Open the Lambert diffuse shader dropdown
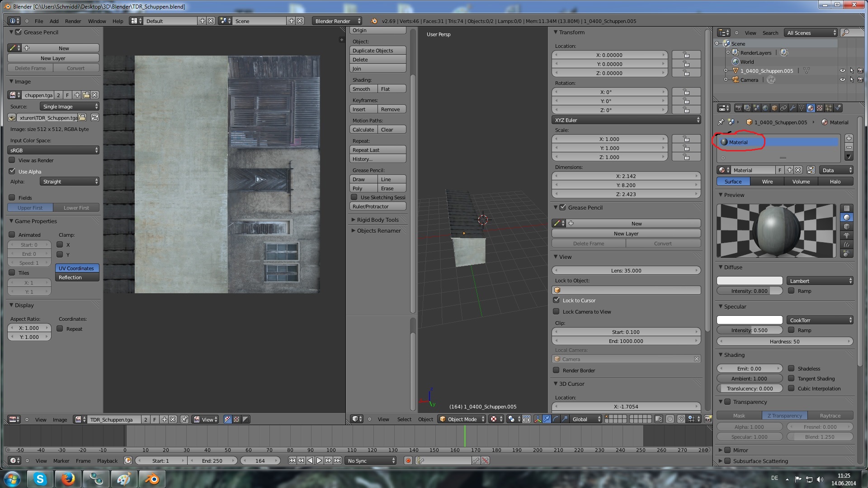This screenshot has width=868, height=488. (820, 281)
